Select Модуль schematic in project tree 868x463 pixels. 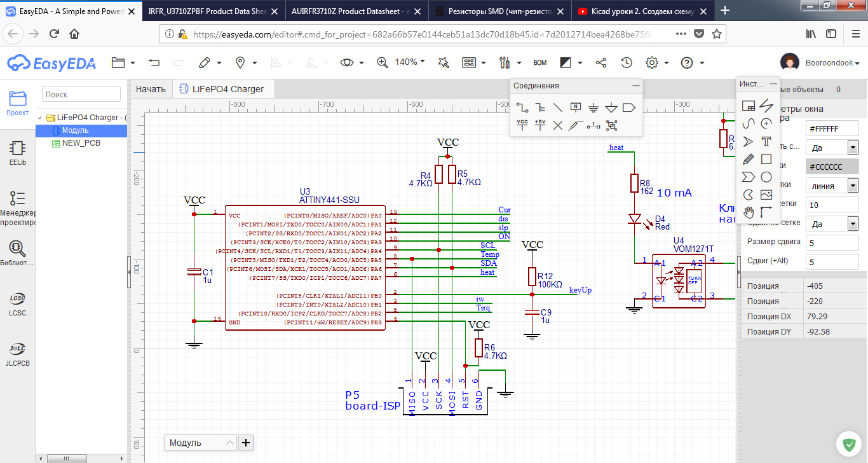(x=75, y=130)
